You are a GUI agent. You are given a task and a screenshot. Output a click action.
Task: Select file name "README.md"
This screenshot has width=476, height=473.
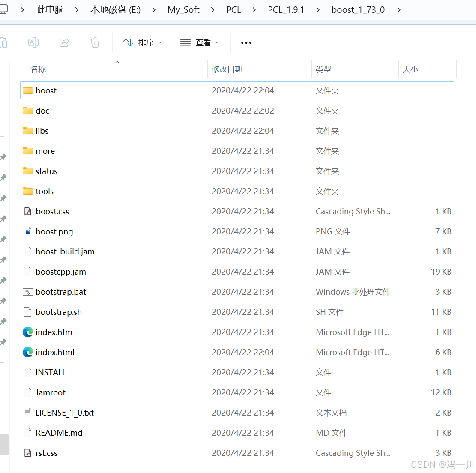click(59, 433)
